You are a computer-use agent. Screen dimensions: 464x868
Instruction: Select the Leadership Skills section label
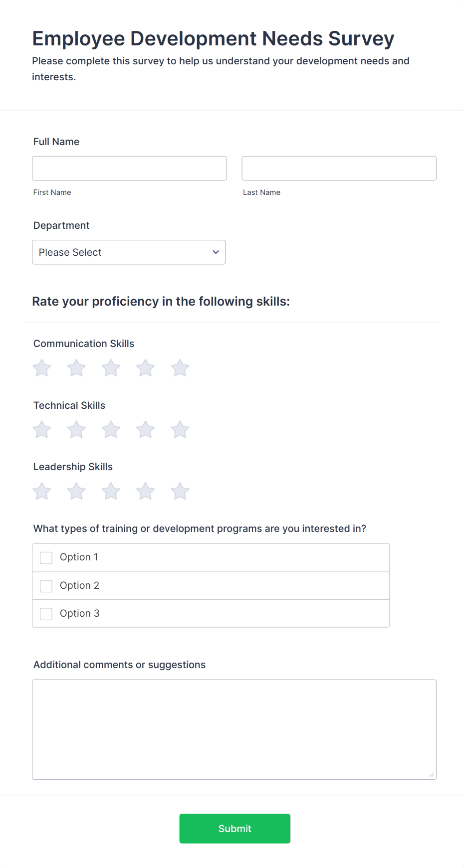73,467
